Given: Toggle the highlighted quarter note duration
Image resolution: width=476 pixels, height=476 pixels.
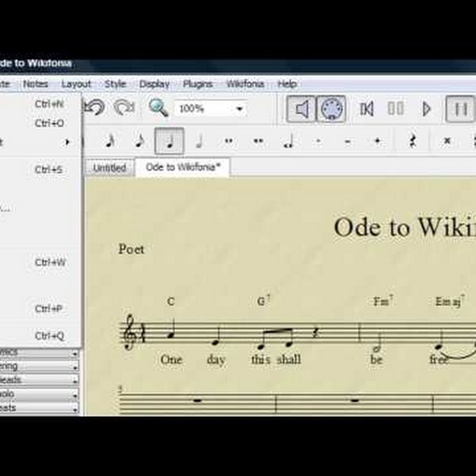Looking at the screenshot, I should (169, 141).
